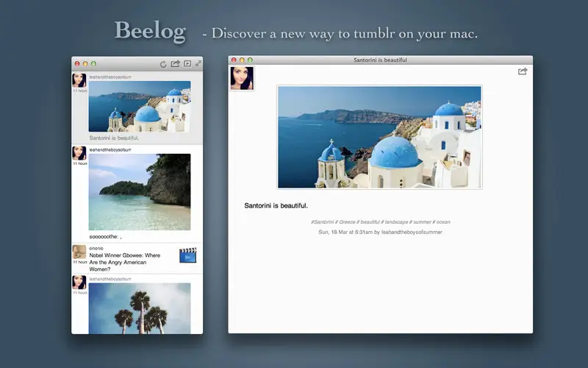Click the avatar next to the feed's Santorini post
588x368 pixels.
(x=79, y=80)
